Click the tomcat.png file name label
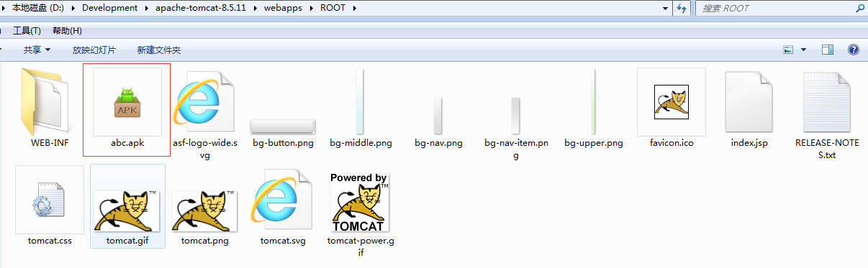868x268 pixels. click(205, 240)
